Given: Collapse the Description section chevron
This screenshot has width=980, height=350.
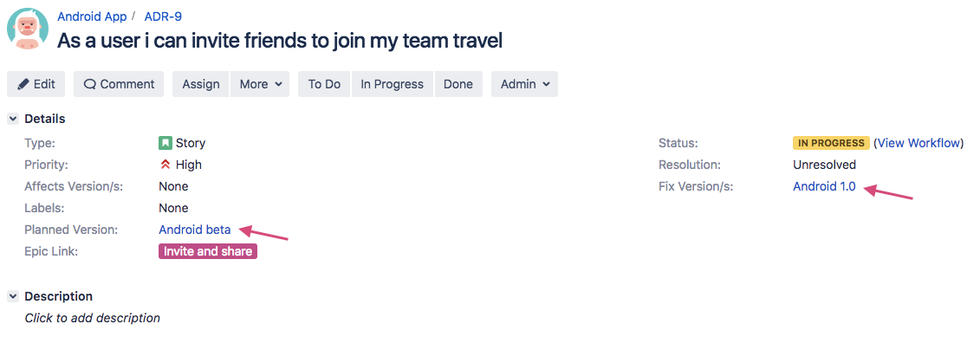Looking at the screenshot, I should tap(13, 296).
